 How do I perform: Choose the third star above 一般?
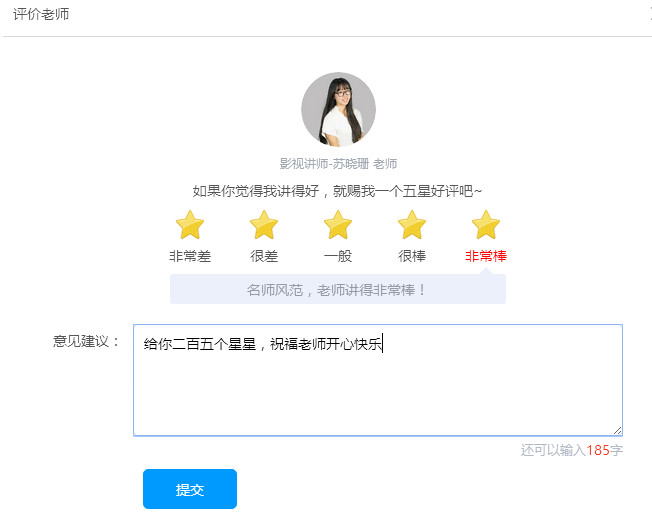tap(338, 225)
